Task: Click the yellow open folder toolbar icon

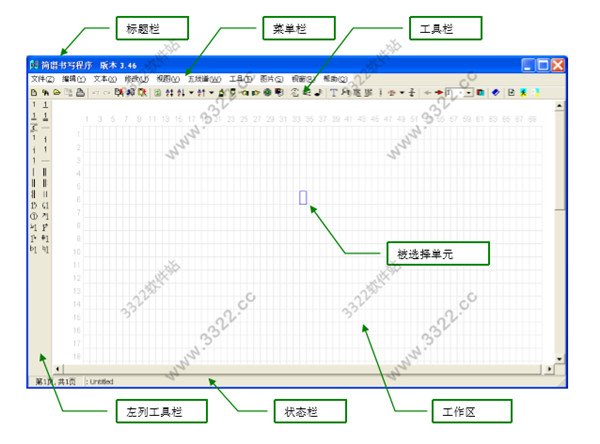Action: tap(57, 92)
